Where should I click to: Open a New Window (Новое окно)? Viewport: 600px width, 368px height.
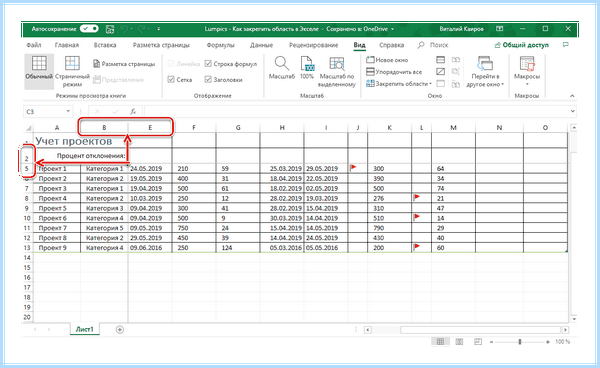(x=387, y=60)
